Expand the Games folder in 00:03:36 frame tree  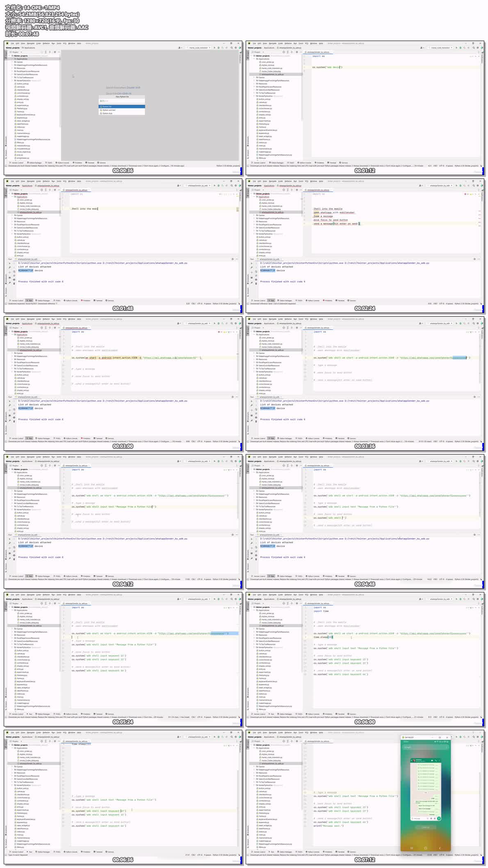click(x=254, y=353)
